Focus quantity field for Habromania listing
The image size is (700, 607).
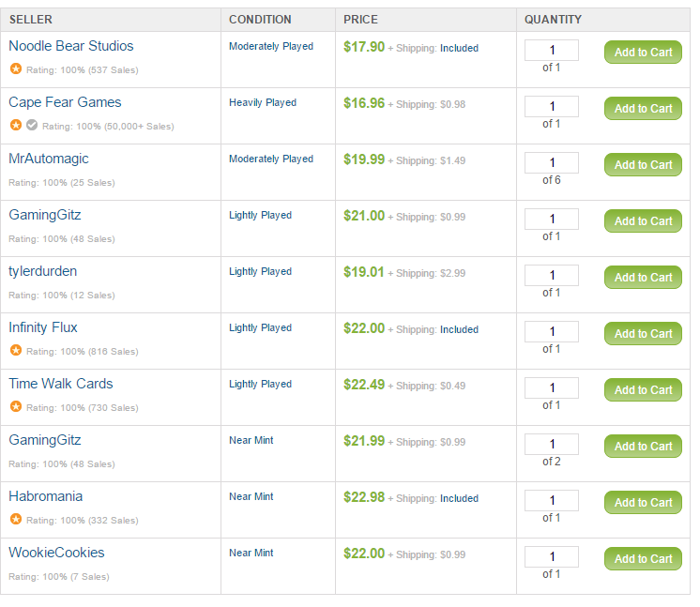coord(552,500)
